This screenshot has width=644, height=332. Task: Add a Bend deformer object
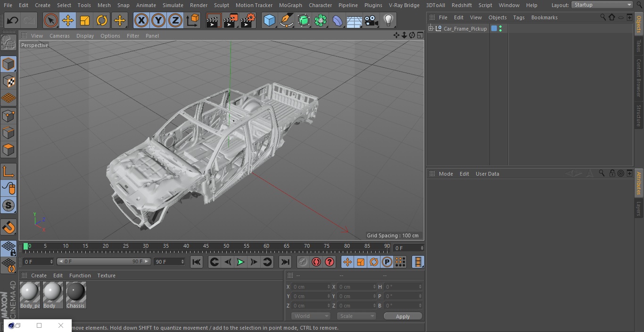click(338, 21)
